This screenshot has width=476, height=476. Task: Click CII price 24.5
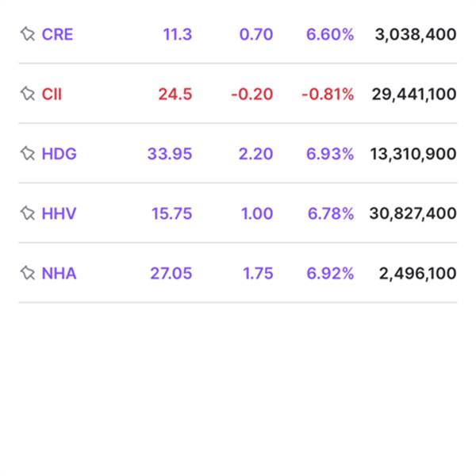coord(175,94)
